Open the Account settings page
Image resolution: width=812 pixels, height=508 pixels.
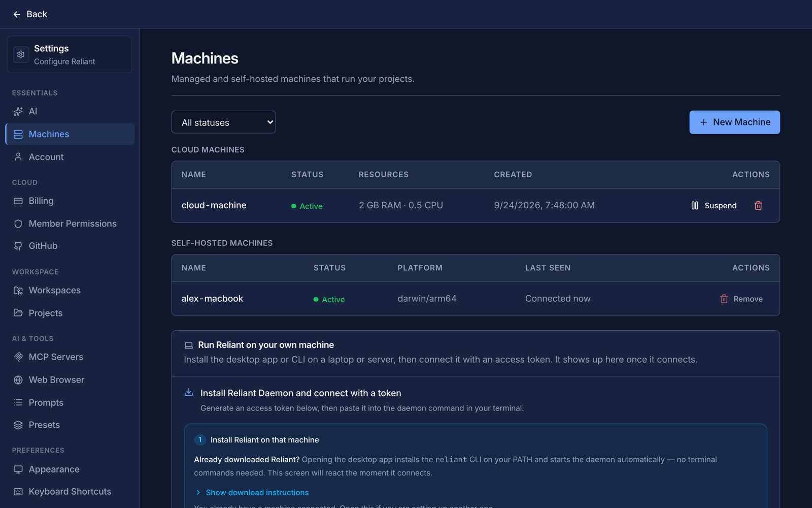point(70,157)
